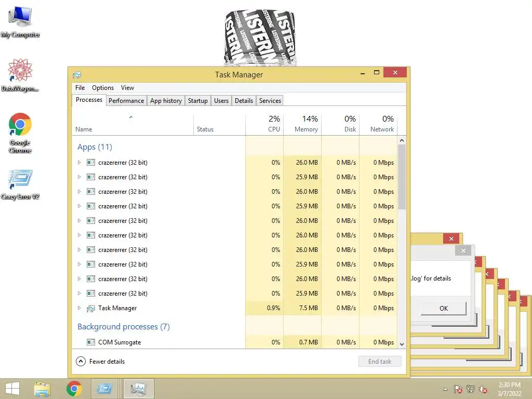
Task: Switch to the Startup tab
Action: (198, 101)
